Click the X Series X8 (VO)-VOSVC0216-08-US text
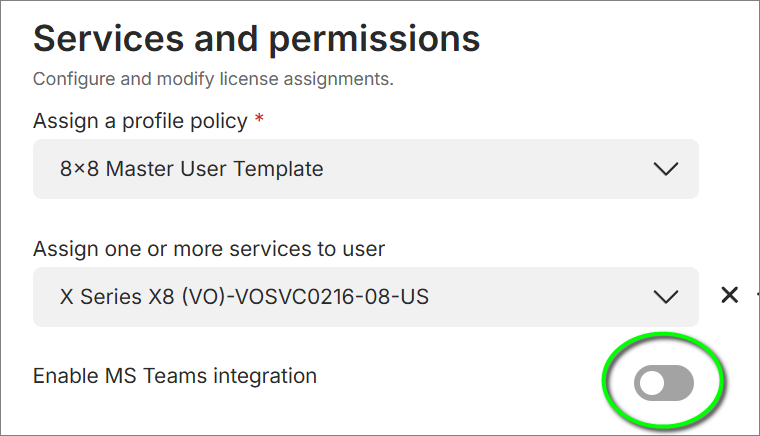Image resolution: width=760 pixels, height=436 pixels. click(244, 297)
